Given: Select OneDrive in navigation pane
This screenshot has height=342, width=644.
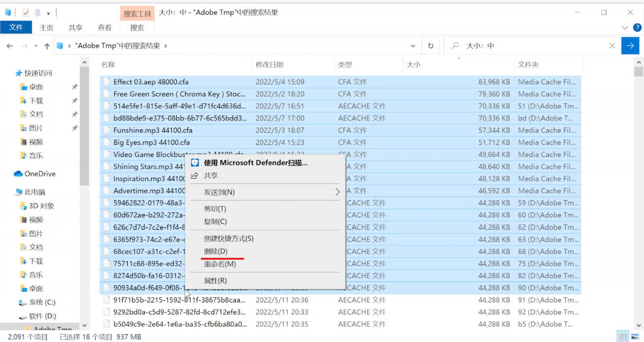Looking at the screenshot, I should tap(40, 174).
